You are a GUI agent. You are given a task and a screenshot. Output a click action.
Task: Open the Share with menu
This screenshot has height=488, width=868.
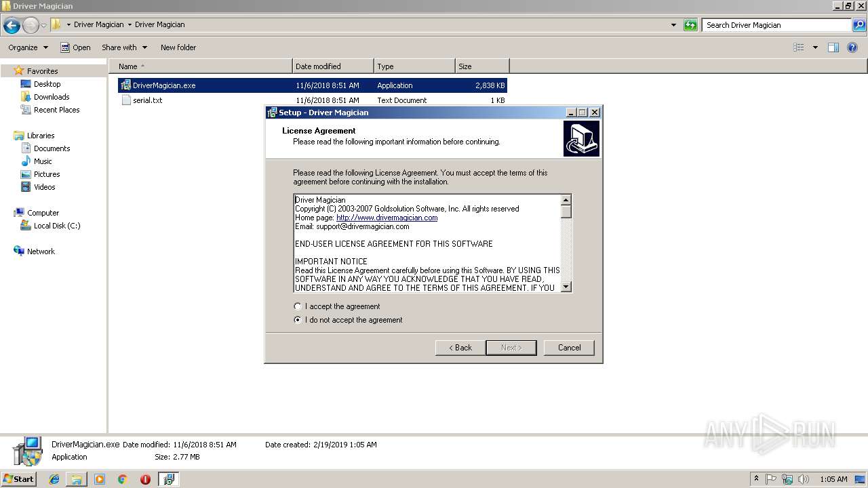click(124, 47)
